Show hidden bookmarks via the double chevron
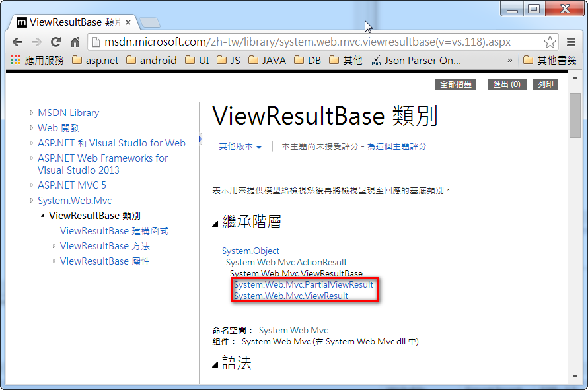Image resolution: width=588 pixels, height=390 pixels. pyautogui.click(x=509, y=60)
